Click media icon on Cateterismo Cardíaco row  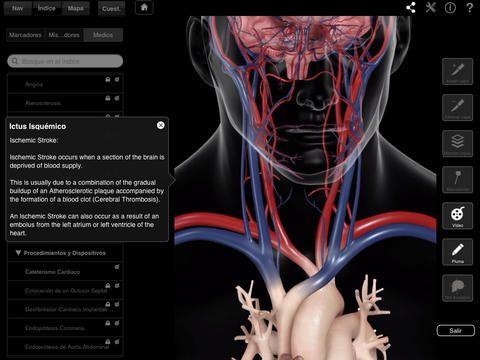point(117,267)
